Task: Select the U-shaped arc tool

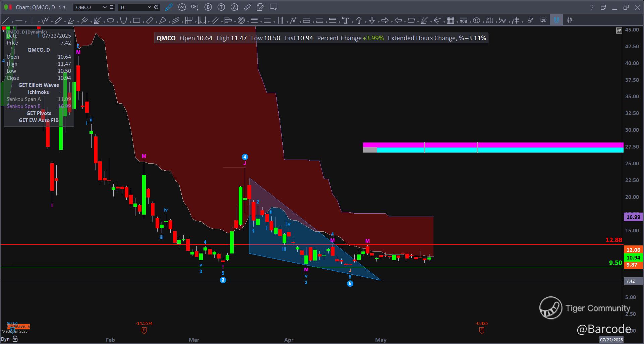Action: [123, 20]
